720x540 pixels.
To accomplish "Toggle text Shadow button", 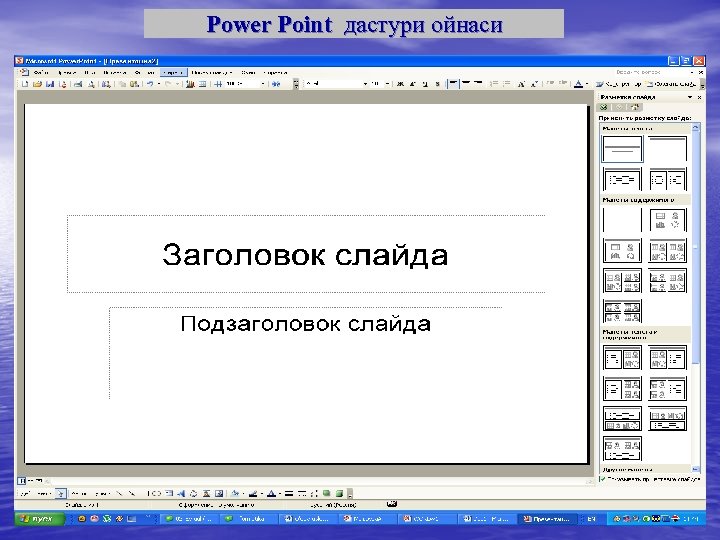I will click(x=437, y=84).
